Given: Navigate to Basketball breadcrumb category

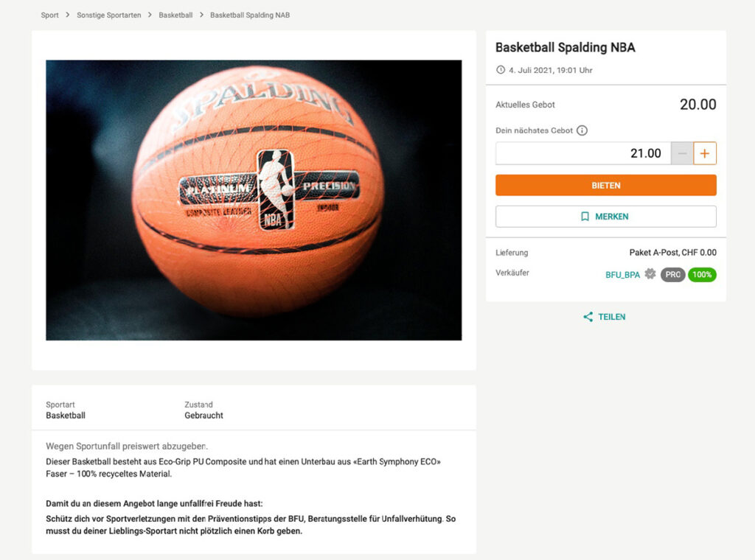Looking at the screenshot, I should click(x=175, y=15).
